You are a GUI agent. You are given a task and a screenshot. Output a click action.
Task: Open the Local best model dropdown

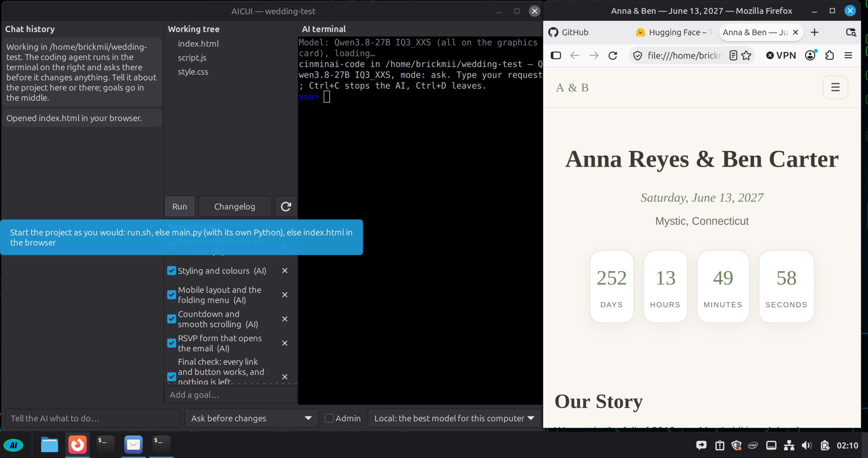click(x=454, y=418)
